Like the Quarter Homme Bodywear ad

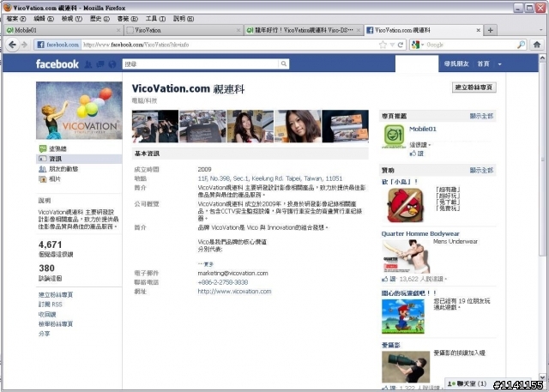pos(389,279)
